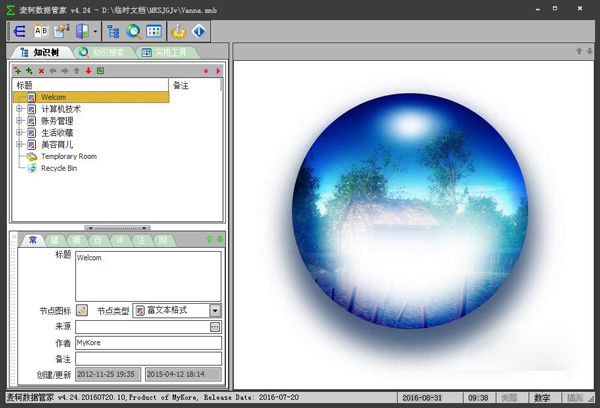This screenshot has height=408, width=600.
Task: Click the gray up arrow in tree toolbar
Action: click(77, 71)
